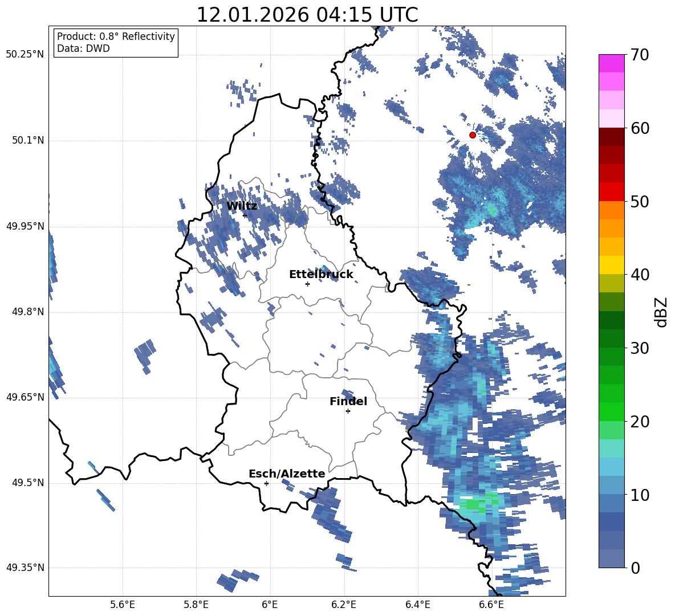Click the Ettelbruck station cross marker

(x=307, y=284)
